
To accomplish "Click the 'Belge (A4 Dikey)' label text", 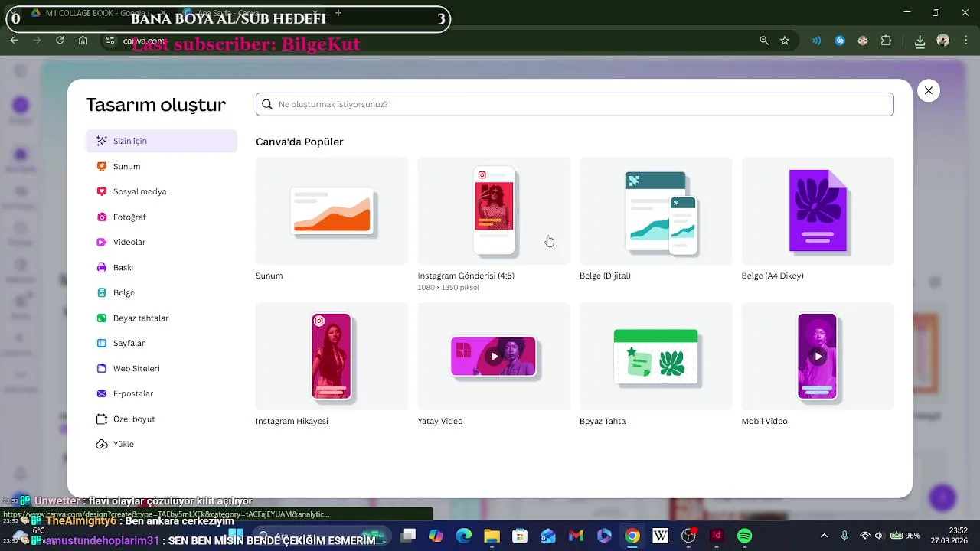I will pyautogui.click(x=773, y=275).
